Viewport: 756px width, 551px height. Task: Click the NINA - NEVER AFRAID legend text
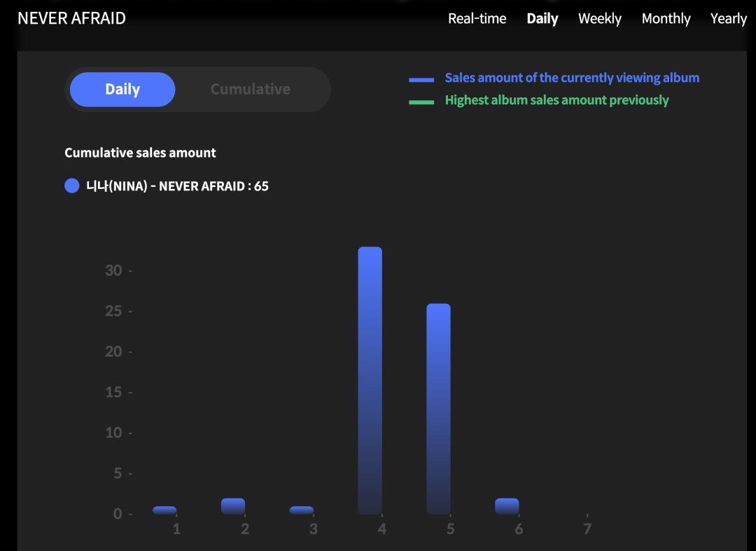177,186
